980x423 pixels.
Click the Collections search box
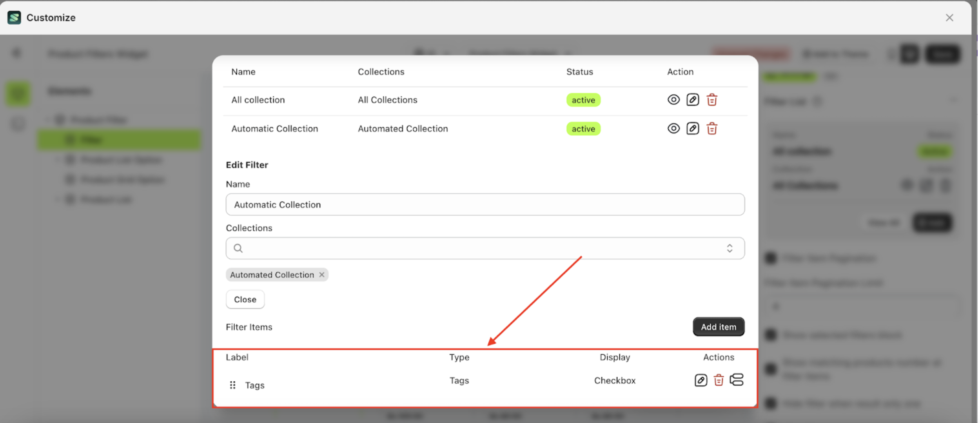(x=482, y=248)
